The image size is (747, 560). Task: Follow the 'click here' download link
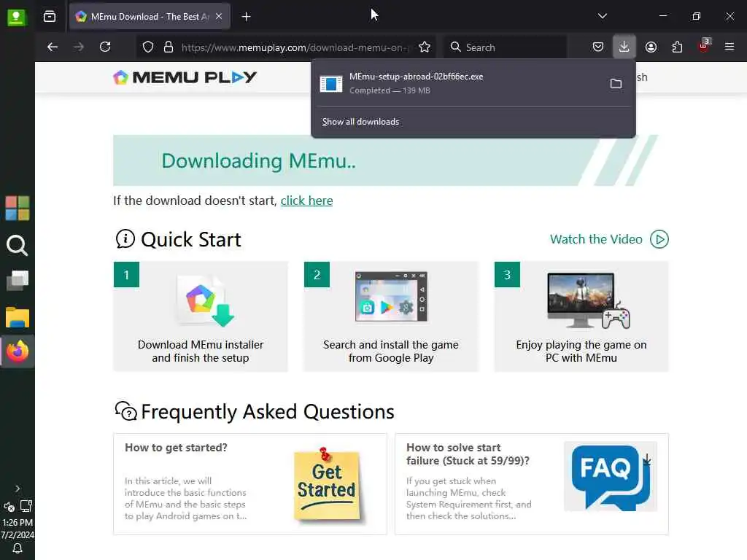(x=307, y=201)
